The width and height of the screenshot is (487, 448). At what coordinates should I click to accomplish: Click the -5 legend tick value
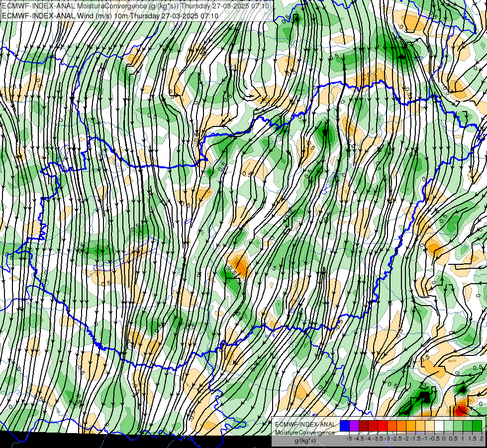349,439
